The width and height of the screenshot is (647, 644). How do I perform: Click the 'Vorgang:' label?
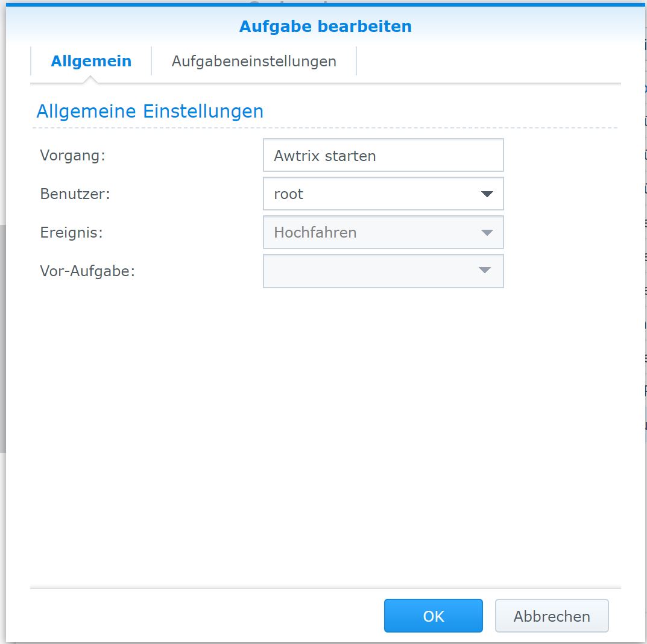click(x=72, y=156)
